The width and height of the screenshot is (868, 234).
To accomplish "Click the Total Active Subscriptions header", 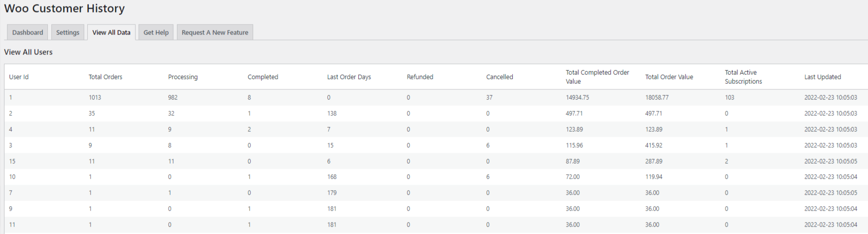I will pos(743,77).
